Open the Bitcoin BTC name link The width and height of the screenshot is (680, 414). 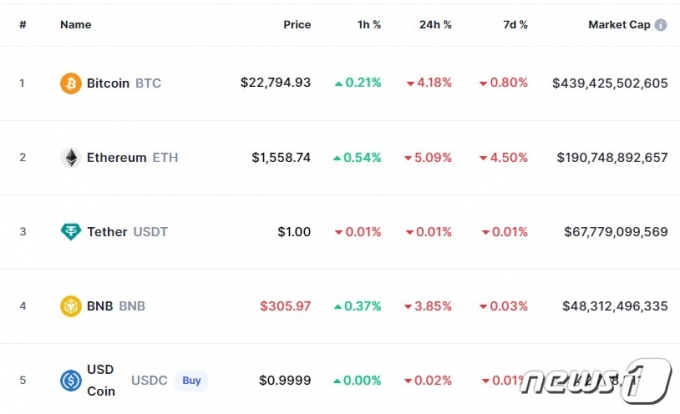pyautogui.click(x=124, y=83)
